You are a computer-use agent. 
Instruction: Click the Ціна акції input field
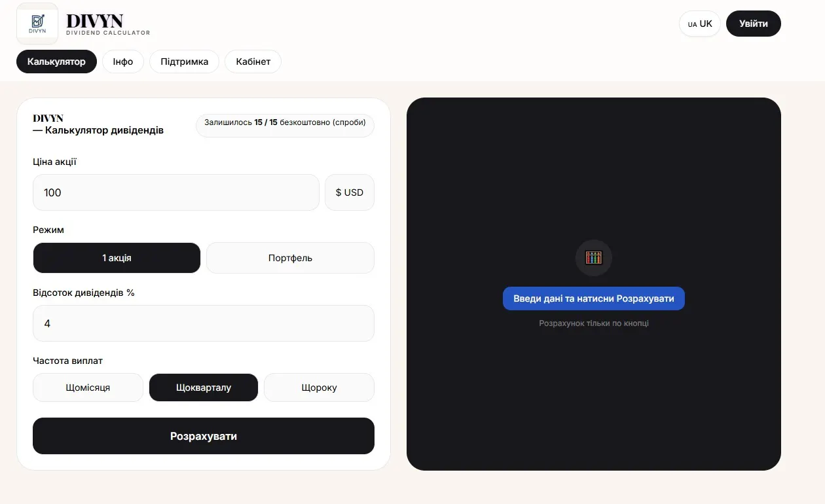coord(176,192)
